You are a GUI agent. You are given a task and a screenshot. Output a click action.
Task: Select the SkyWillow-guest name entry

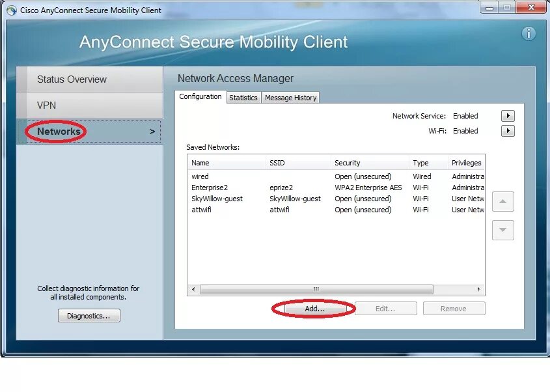pyautogui.click(x=217, y=199)
